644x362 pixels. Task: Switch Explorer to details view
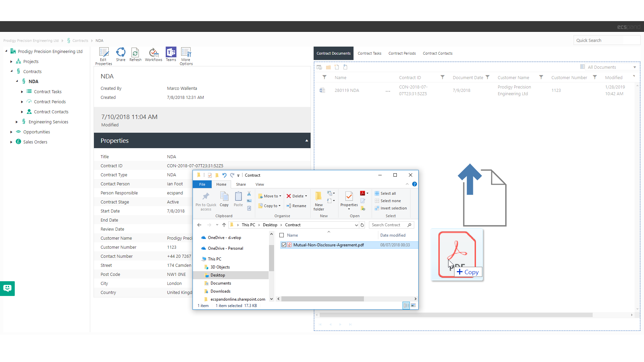(x=406, y=305)
